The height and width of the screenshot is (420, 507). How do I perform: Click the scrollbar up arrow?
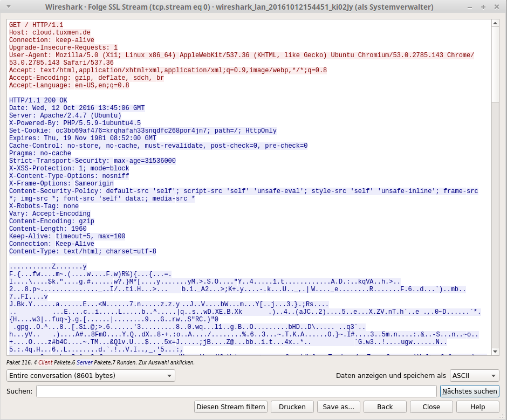pos(496,22)
